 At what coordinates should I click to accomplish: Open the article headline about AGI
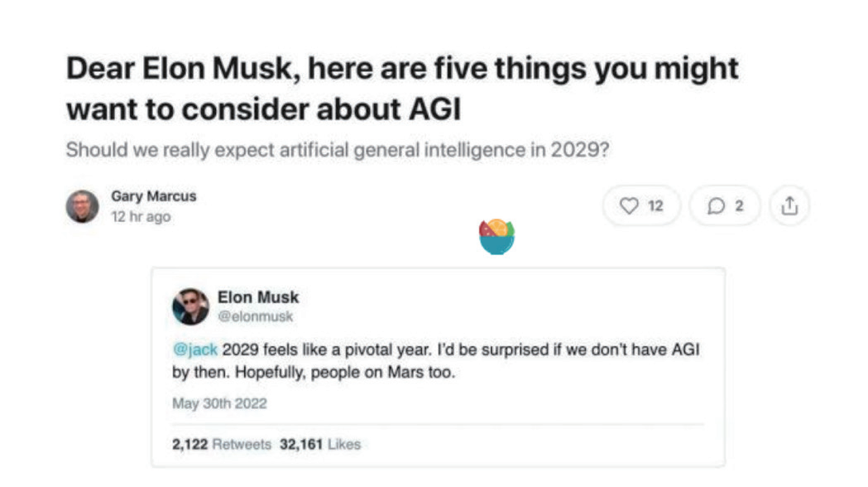click(x=402, y=88)
